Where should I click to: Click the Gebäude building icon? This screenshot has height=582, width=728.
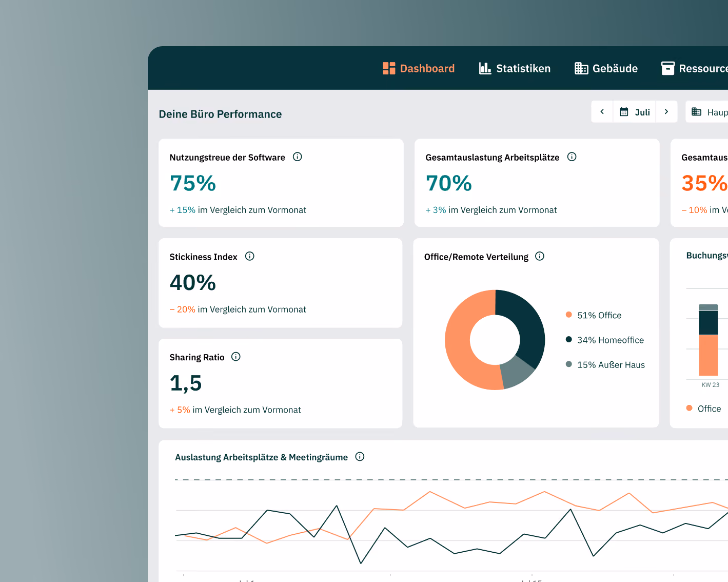pos(581,68)
